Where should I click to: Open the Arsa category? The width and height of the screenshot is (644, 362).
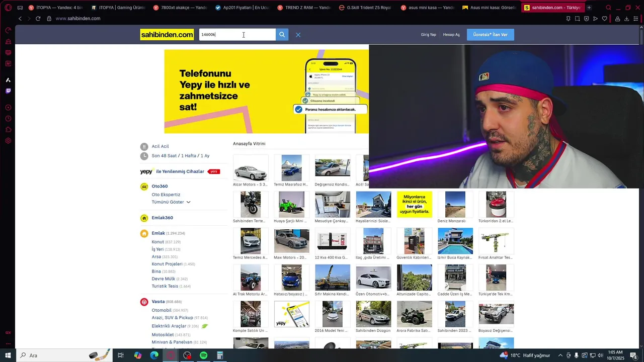click(x=156, y=257)
